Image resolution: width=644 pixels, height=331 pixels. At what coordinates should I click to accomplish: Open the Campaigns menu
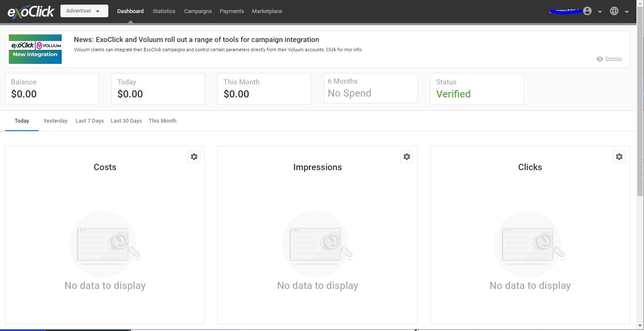[198, 11]
